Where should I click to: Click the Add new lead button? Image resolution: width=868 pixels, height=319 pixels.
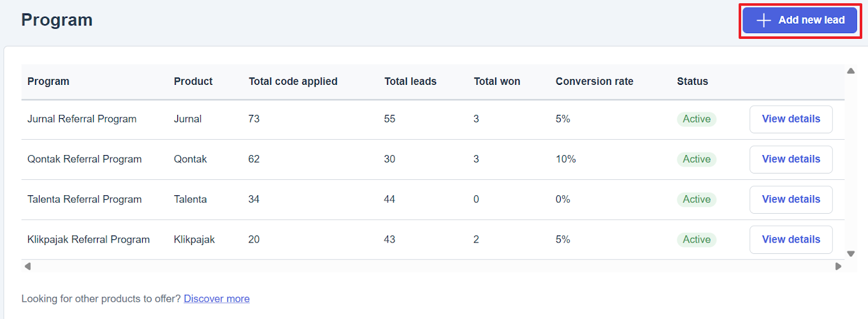pyautogui.click(x=800, y=20)
